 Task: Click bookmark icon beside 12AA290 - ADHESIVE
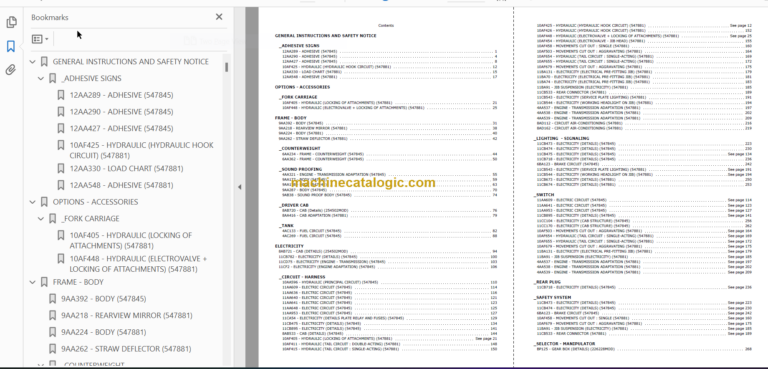(61, 112)
